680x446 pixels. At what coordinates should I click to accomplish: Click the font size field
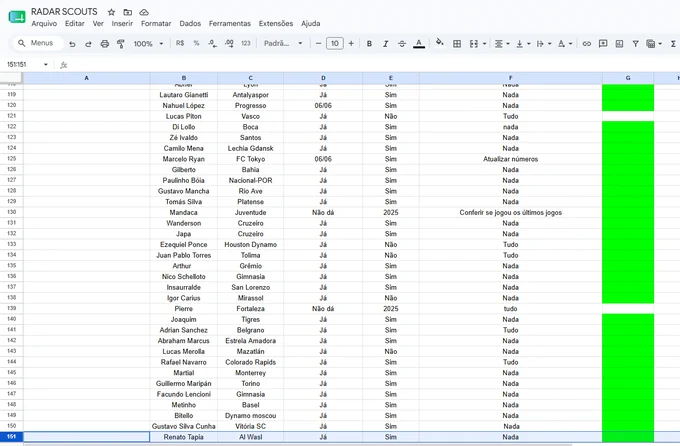pos(335,43)
